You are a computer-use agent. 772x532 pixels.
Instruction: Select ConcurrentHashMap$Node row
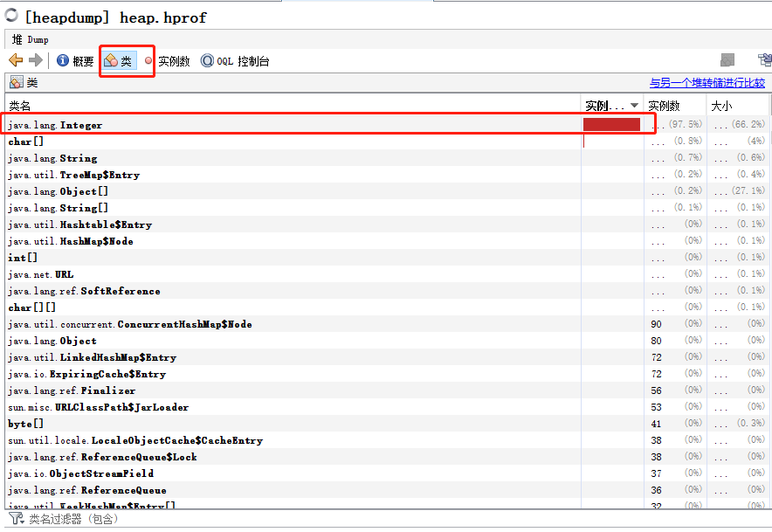pyautogui.click(x=387, y=324)
